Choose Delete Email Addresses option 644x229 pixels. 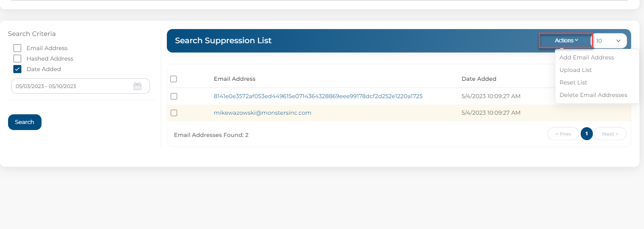pos(593,95)
